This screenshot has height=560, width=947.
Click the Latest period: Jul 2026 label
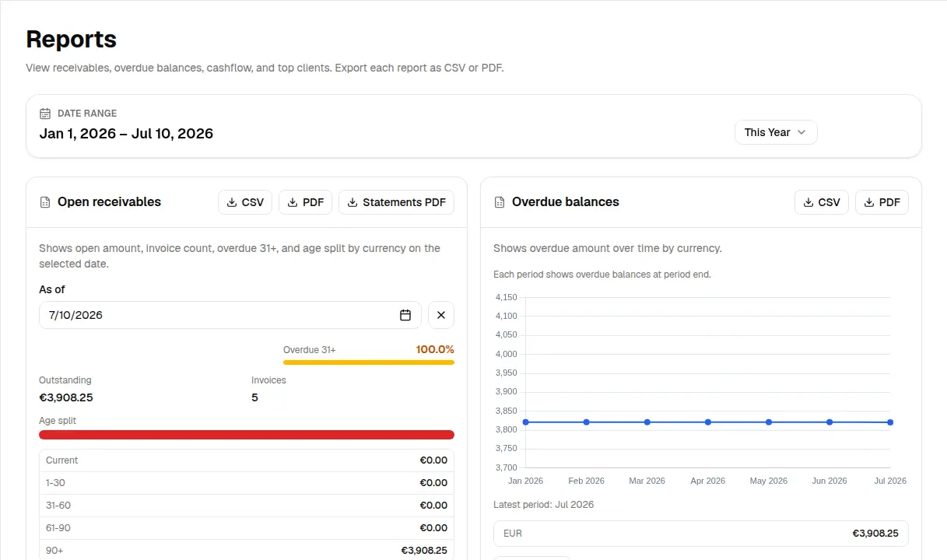(x=543, y=505)
